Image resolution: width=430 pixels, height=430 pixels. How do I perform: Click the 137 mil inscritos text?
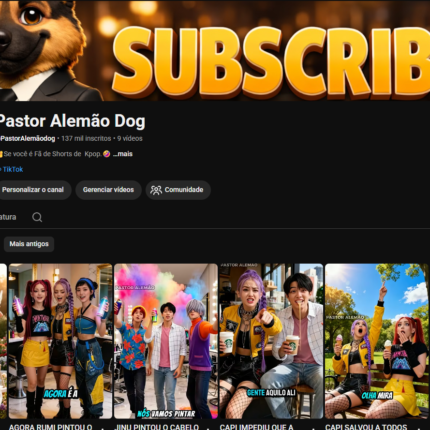pos(86,139)
